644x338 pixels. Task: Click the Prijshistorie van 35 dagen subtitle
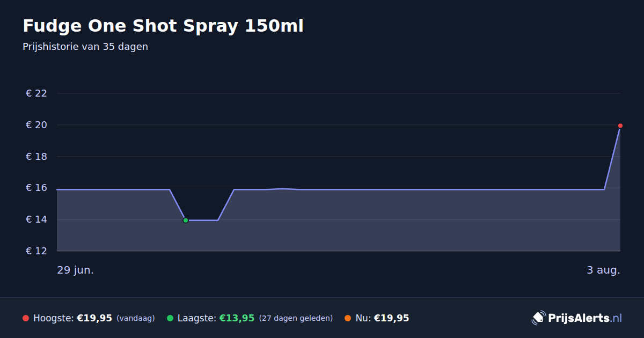click(x=85, y=47)
